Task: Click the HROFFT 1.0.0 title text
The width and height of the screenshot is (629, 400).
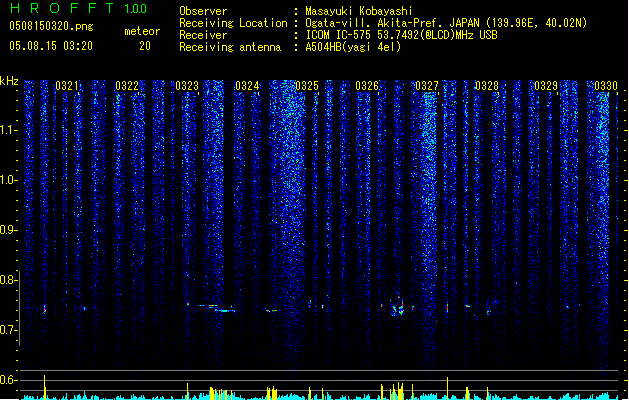Action: [78, 8]
